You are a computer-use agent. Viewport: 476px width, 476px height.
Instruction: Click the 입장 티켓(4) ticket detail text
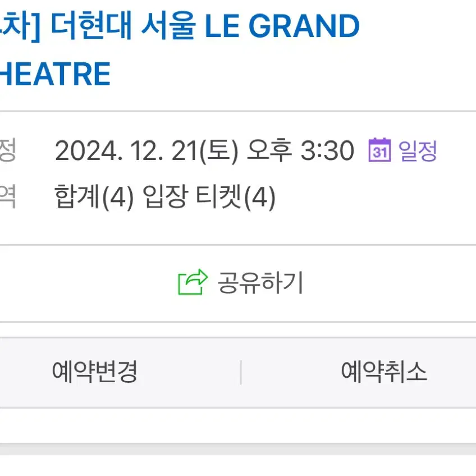click(x=209, y=197)
